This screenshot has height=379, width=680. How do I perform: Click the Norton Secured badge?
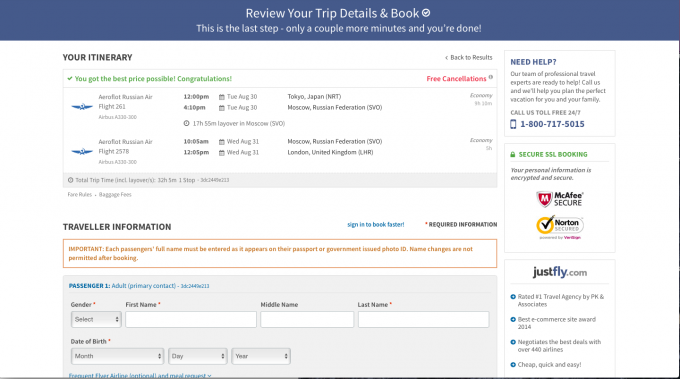coord(559,227)
